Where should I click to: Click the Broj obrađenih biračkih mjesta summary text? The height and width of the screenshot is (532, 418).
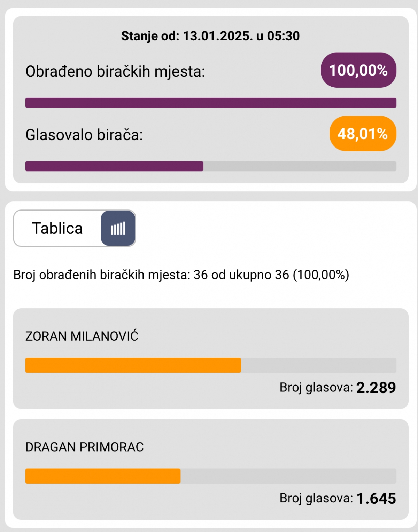coord(181,275)
